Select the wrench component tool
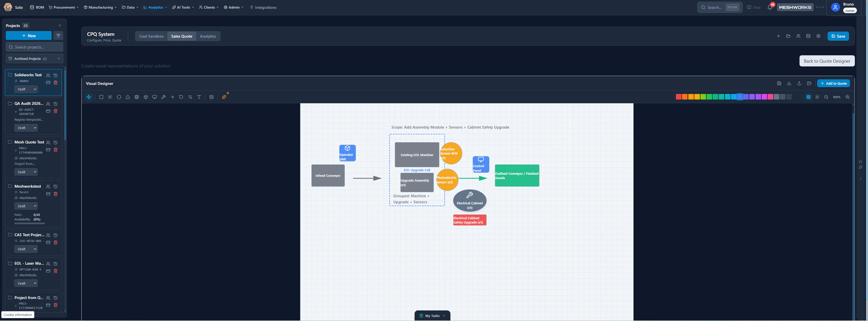Image resolution: width=868 pixels, height=321 pixels. pos(164,97)
